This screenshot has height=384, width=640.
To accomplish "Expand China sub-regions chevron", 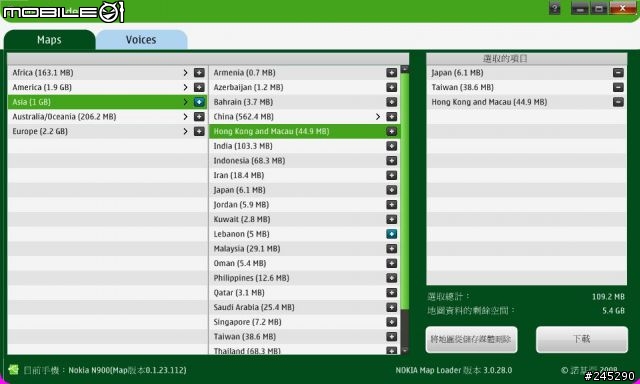I will coord(378,117).
